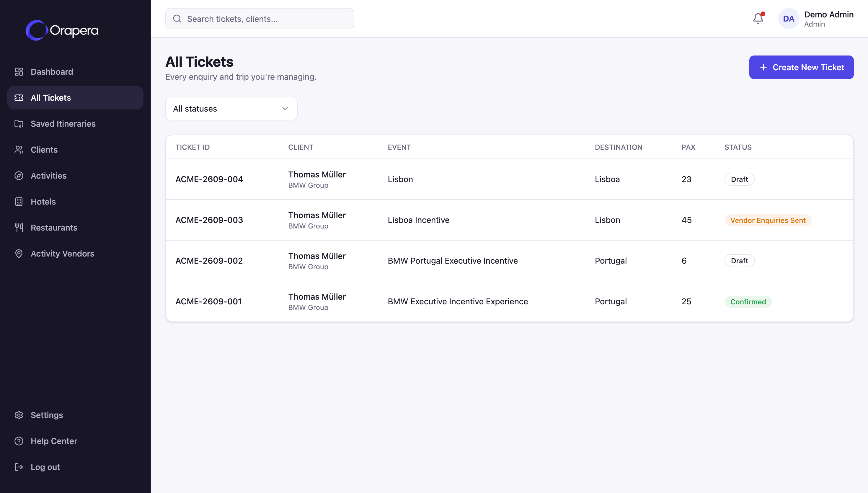The width and height of the screenshot is (868, 493).
Task: Click the chevron arrow on the status filter
Action: pyautogui.click(x=285, y=109)
